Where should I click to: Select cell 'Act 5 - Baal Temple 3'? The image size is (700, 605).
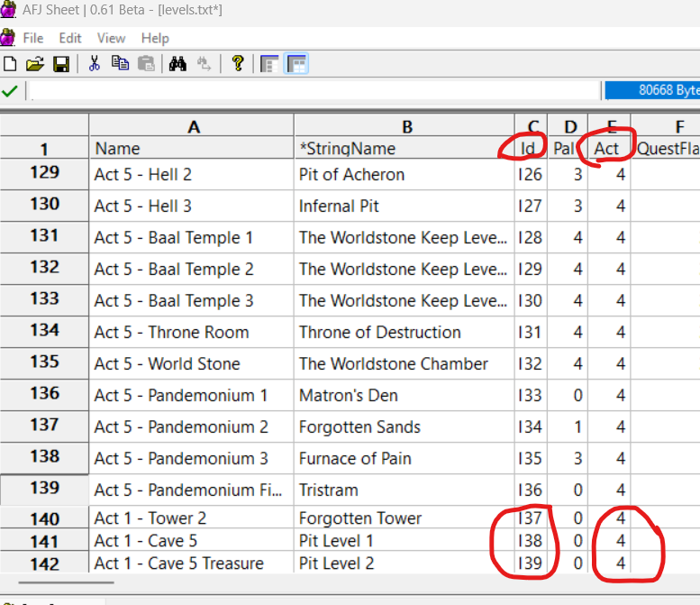pos(192,301)
